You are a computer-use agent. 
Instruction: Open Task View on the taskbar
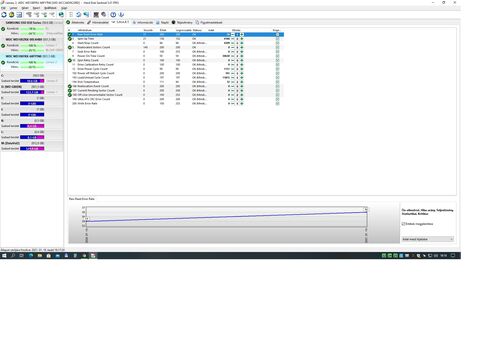coord(22,256)
